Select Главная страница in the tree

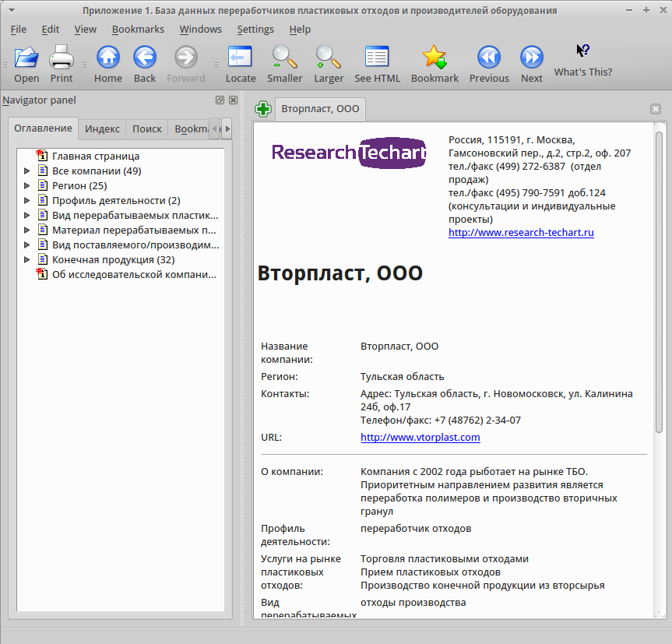[x=96, y=156]
